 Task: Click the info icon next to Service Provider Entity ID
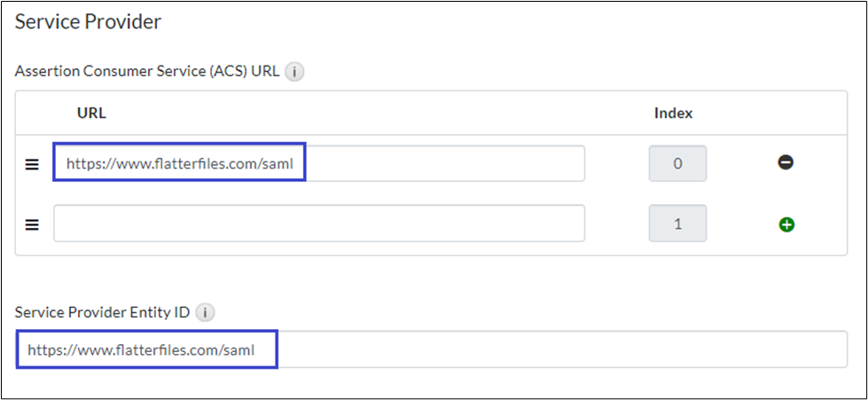coord(205,313)
